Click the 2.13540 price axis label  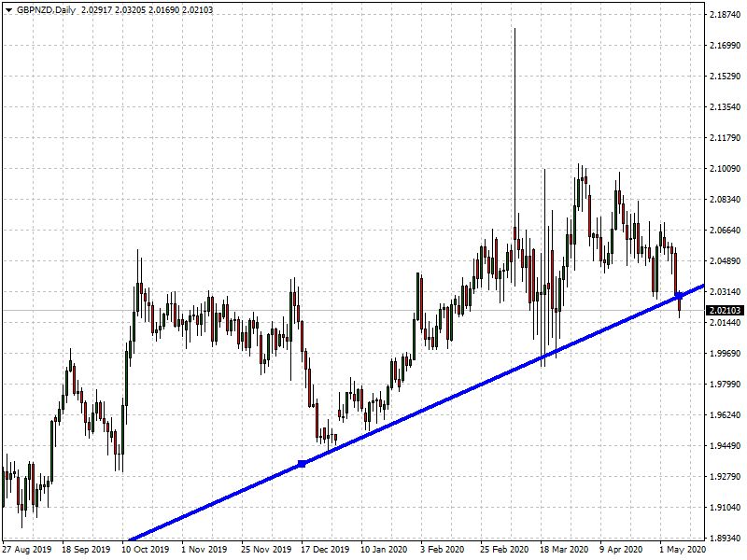point(726,107)
